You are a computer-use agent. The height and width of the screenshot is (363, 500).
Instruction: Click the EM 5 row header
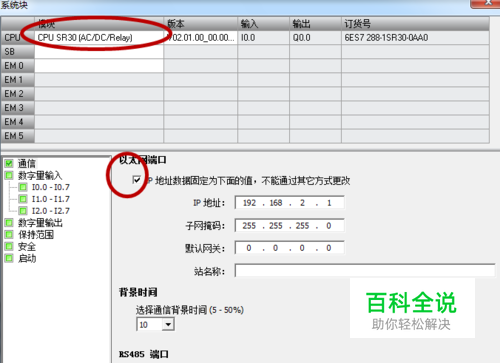[x=18, y=136]
